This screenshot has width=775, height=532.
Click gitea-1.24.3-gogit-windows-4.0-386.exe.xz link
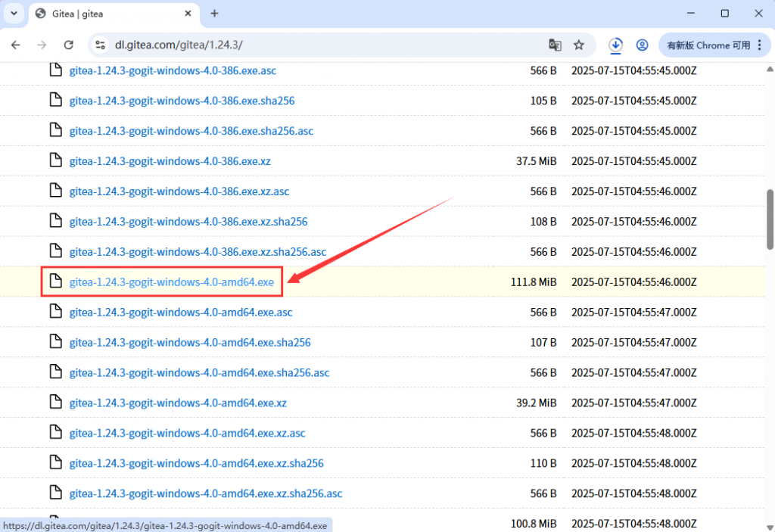[x=170, y=161]
